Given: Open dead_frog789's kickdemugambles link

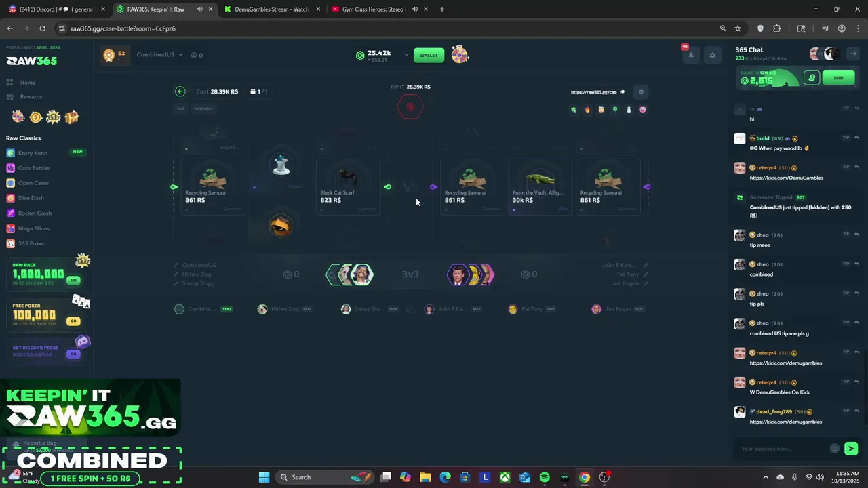Looking at the screenshot, I should tap(785, 422).
